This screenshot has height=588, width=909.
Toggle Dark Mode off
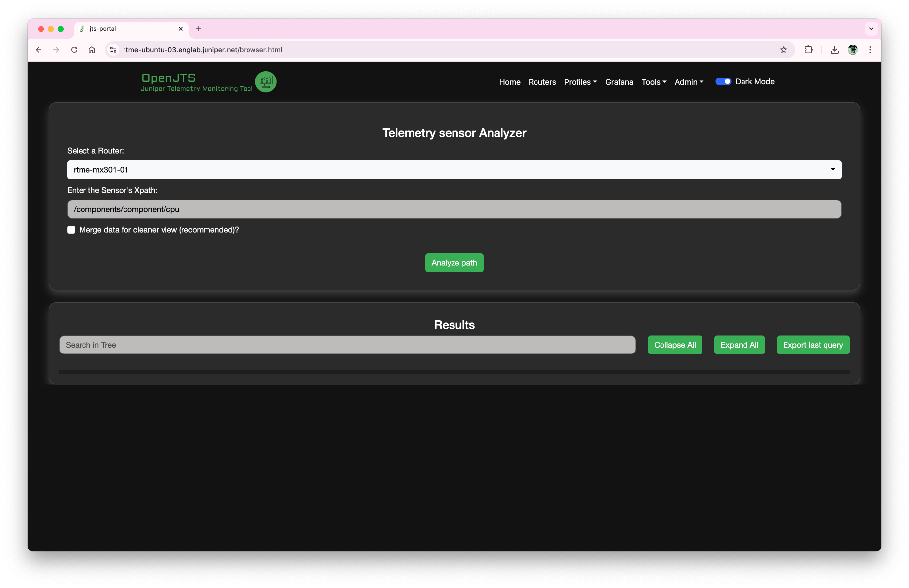click(x=724, y=81)
